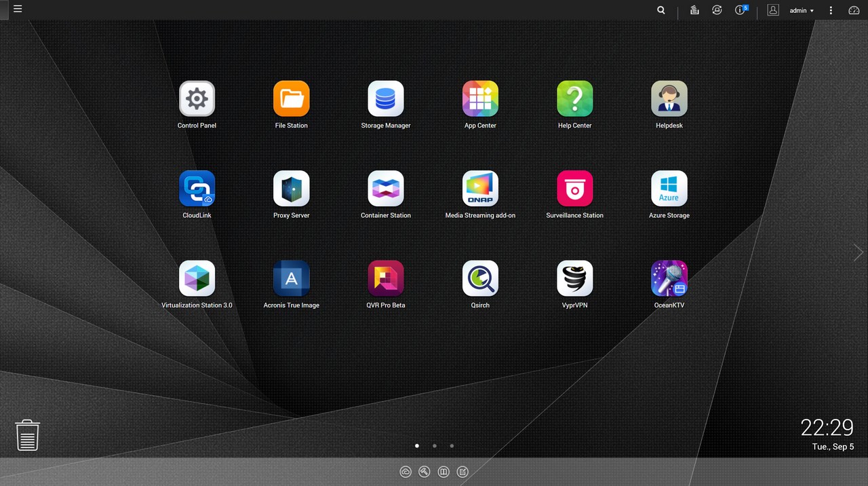The image size is (868, 486).
Task: Open Container Station
Action: click(x=386, y=189)
